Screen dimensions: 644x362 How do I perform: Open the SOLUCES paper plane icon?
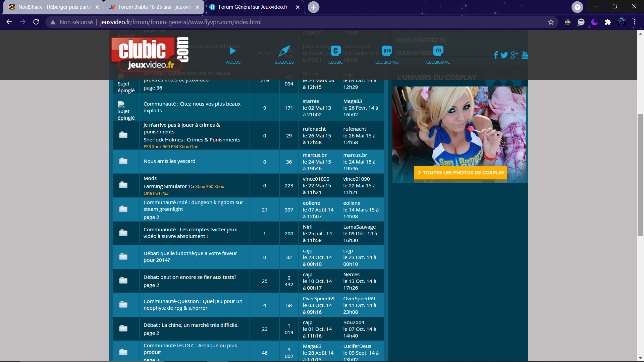pos(284,51)
